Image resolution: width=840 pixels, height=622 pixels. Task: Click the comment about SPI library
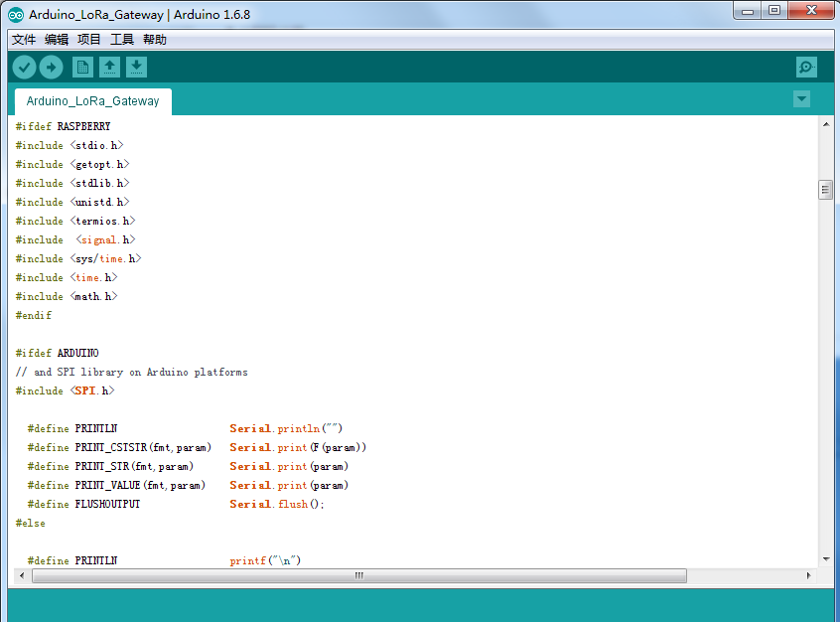(x=132, y=373)
